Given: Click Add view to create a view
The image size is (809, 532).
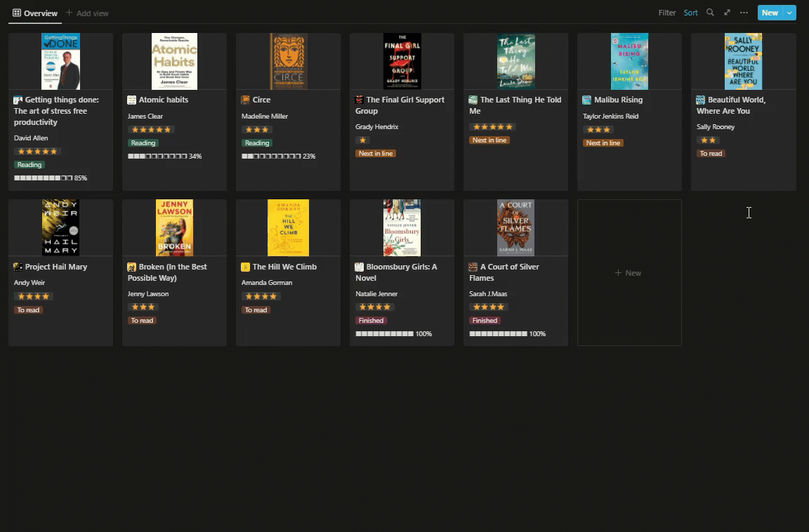Looking at the screenshot, I should pyautogui.click(x=87, y=13).
